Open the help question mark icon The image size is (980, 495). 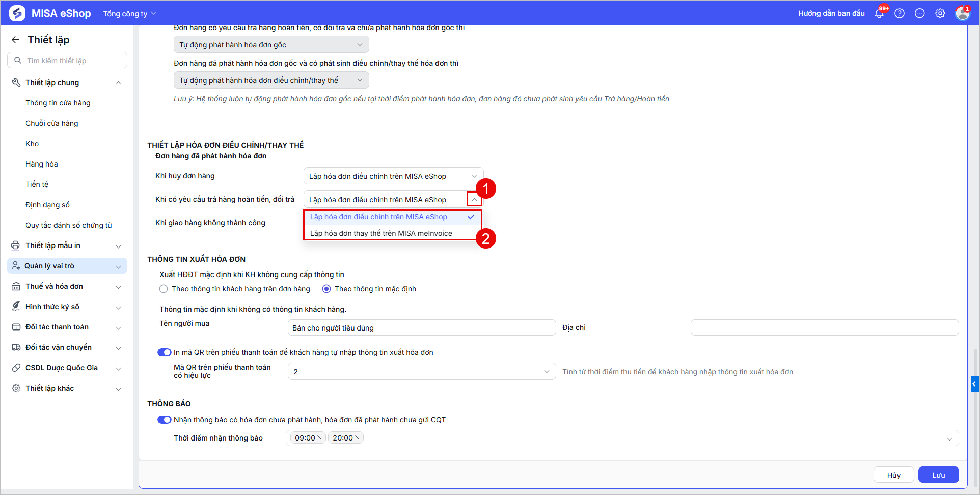[900, 13]
